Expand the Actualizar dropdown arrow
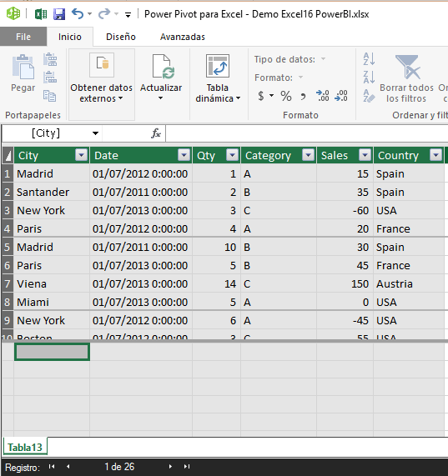Screen dimensions: 448x476 161,98
